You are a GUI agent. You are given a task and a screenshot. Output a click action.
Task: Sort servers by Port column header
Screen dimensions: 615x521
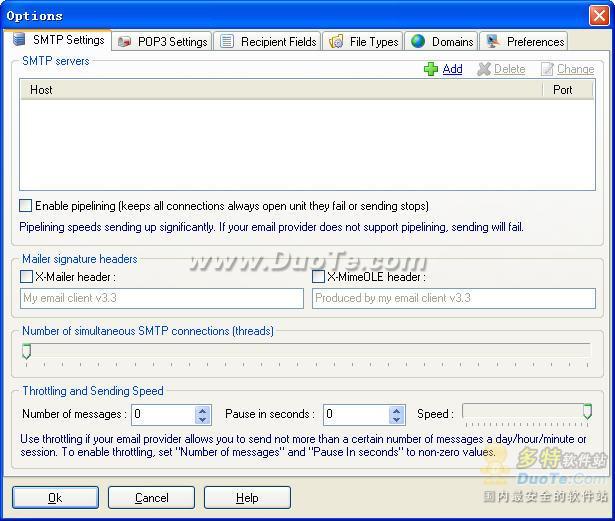coord(568,90)
